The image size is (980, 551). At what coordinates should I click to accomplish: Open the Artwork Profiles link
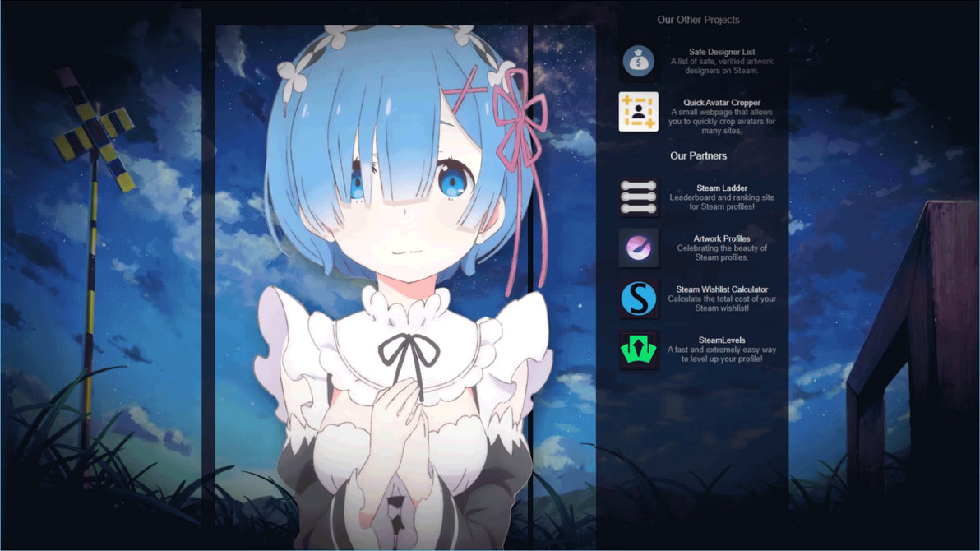(723, 238)
